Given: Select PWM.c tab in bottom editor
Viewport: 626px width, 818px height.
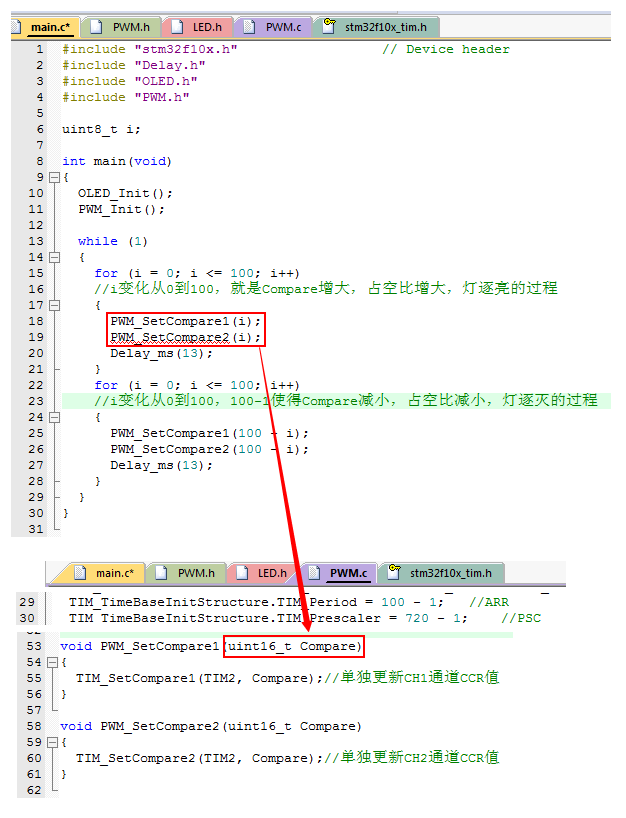Looking at the screenshot, I should [x=340, y=573].
